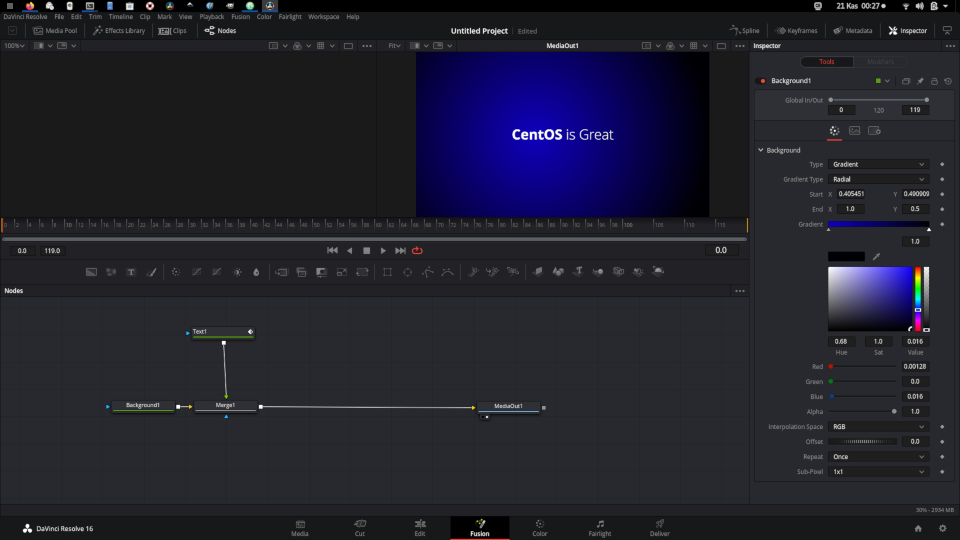Screen dimensions: 960x540
Task: Toggle loop playback button
Action: (x=418, y=250)
